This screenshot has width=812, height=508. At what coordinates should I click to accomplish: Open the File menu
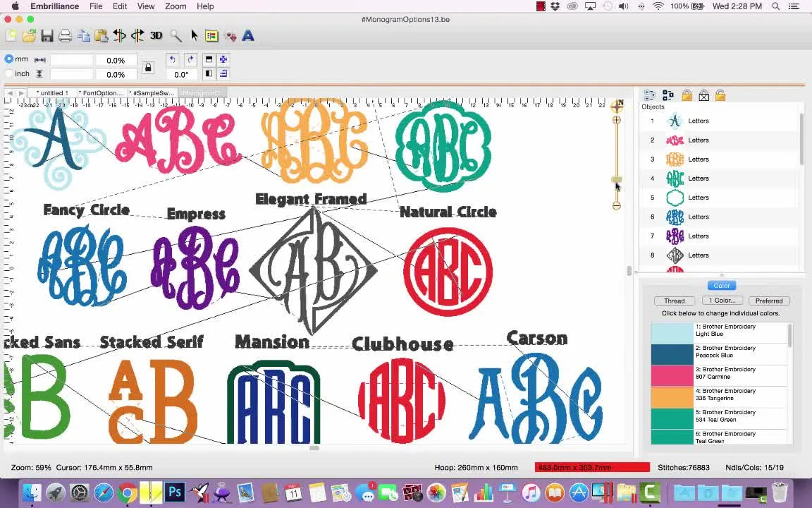[96, 6]
